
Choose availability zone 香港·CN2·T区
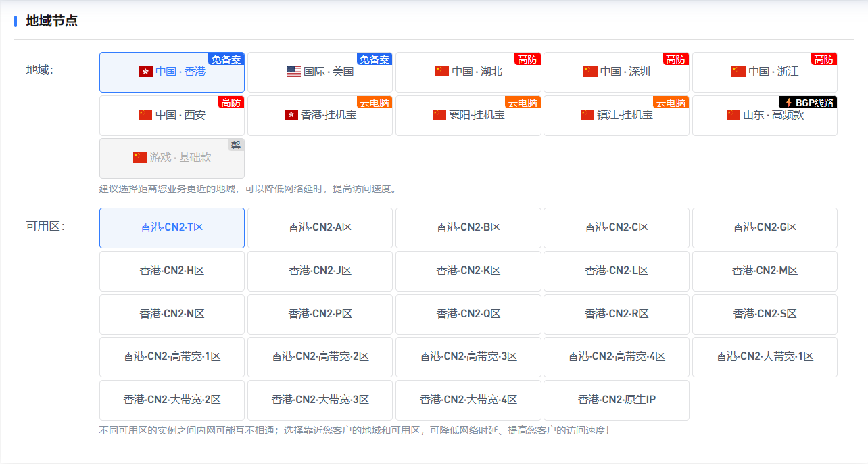click(172, 228)
